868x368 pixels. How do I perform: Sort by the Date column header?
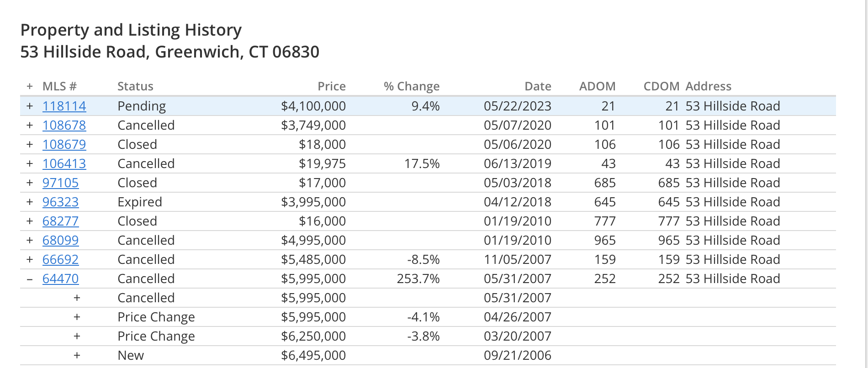[x=538, y=86]
